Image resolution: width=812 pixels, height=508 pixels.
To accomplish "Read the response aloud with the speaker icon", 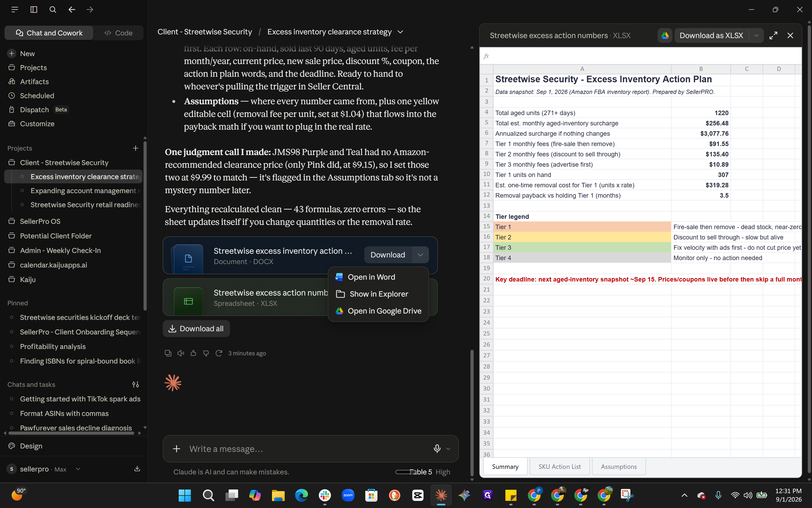I will [x=181, y=353].
